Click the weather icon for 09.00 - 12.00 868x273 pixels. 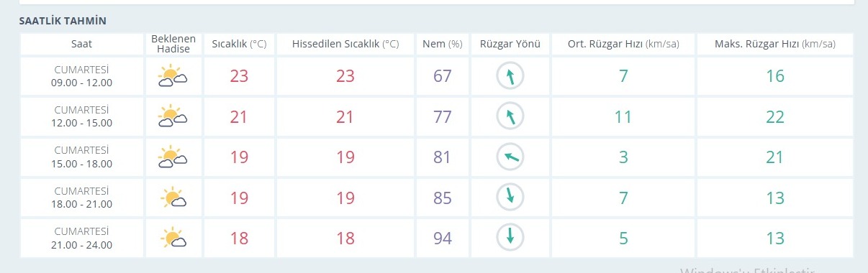[x=173, y=76]
